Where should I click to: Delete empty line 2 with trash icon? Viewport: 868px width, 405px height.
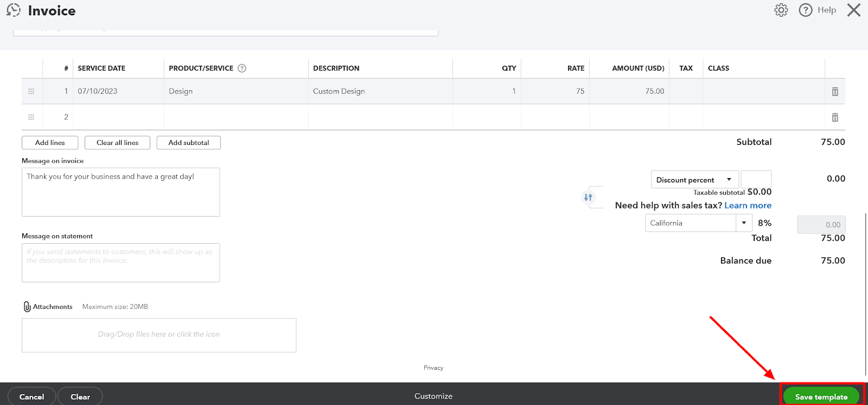click(x=835, y=117)
